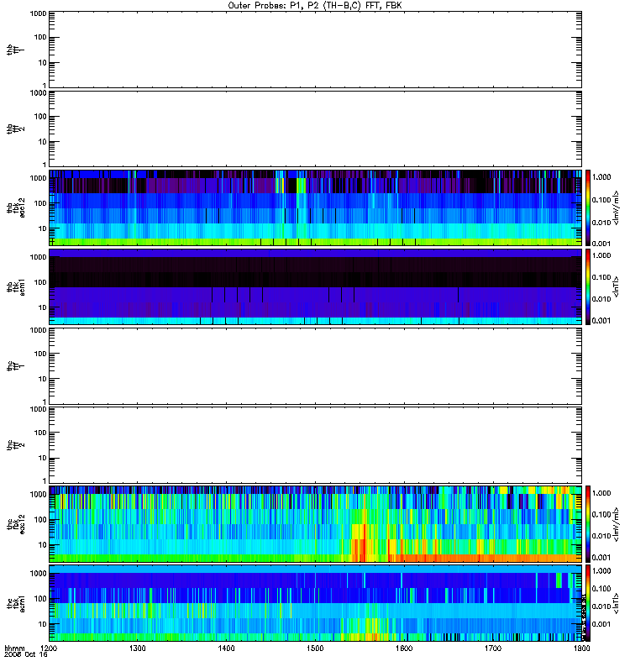Click the mV/m unit label of thc edc12 color bar

616,524
